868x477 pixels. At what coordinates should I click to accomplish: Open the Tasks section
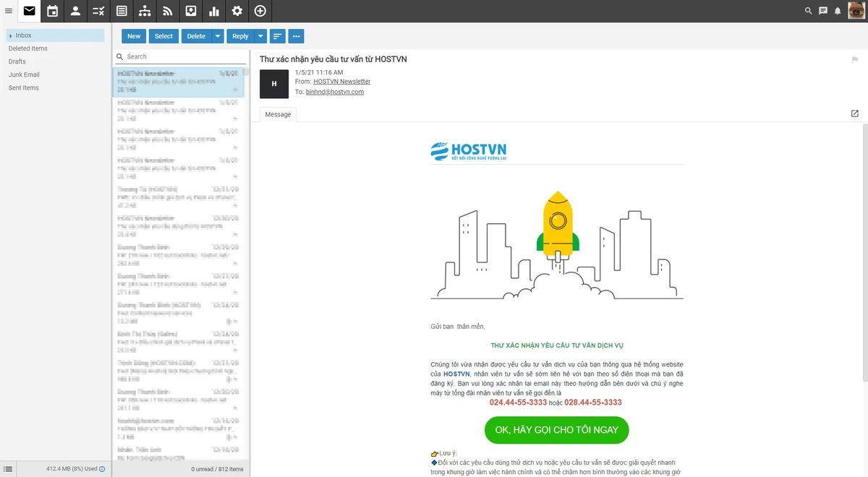tap(98, 11)
